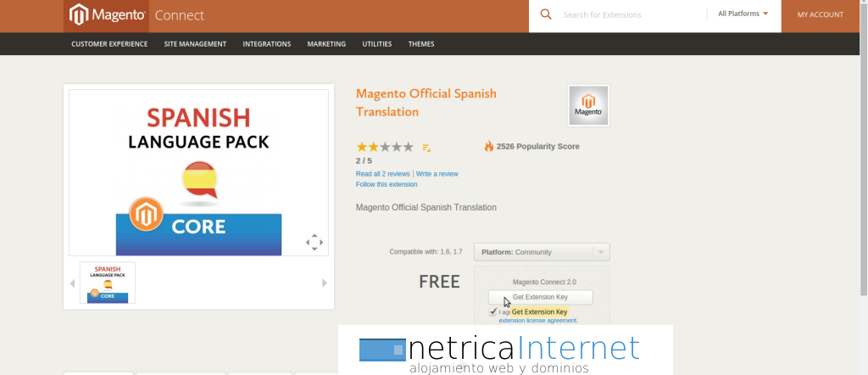Open My Account
This screenshot has width=868, height=375.
(x=821, y=15)
